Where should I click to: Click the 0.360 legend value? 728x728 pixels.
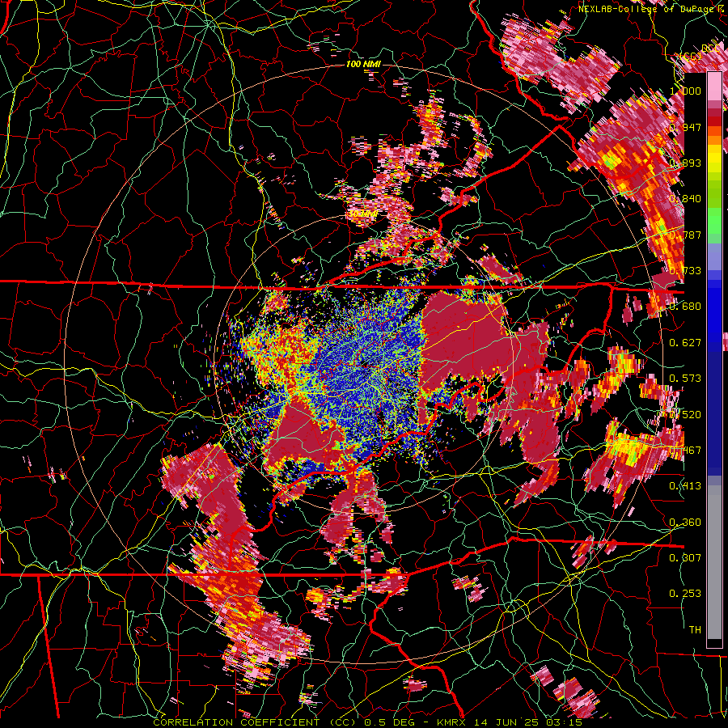[685, 523]
